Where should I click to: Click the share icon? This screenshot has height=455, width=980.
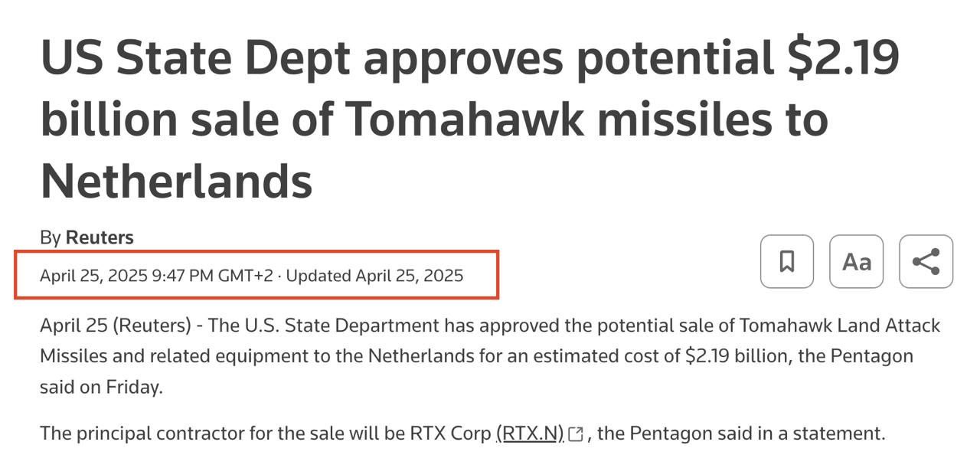point(926,262)
